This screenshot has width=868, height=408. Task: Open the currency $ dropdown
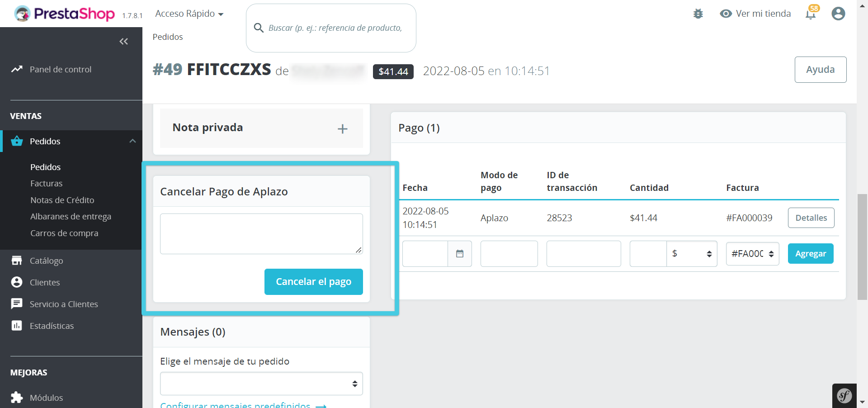tap(692, 254)
